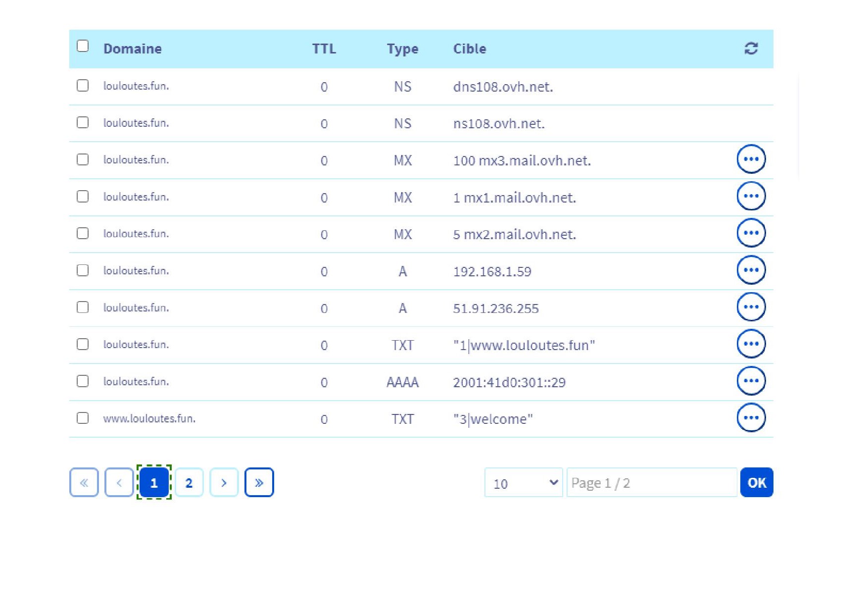Viewport: 868px width, 614px height.
Task: Open actions menu for 1 mx1.mail.ovh.net record
Action: click(751, 196)
